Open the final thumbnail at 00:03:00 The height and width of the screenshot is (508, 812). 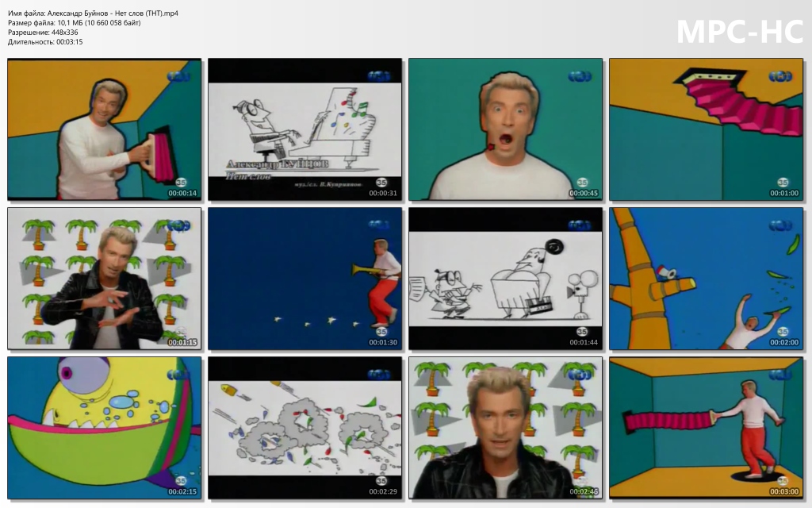point(706,428)
